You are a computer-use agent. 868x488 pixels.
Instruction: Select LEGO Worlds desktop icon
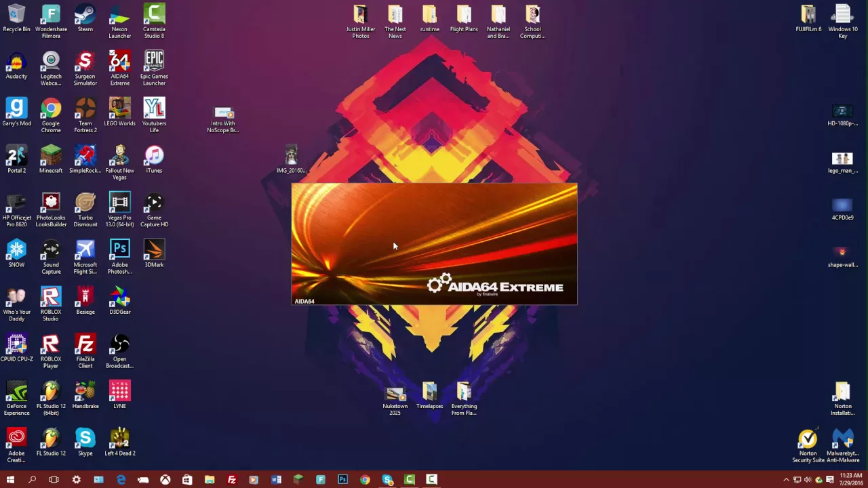119,113
